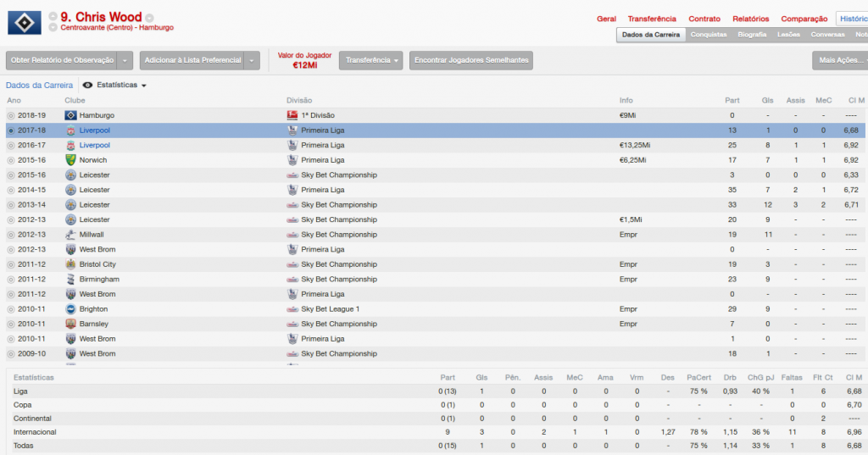
Task: Switch to the Conquistas tab
Action: [x=709, y=35]
